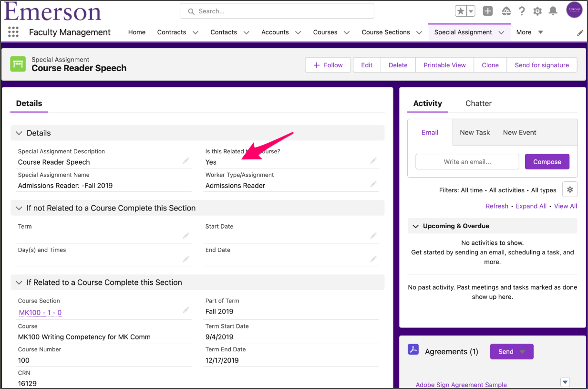The width and height of the screenshot is (588, 389).
Task: Open the Send button dropdown in Agreements
Action: (x=522, y=352)
